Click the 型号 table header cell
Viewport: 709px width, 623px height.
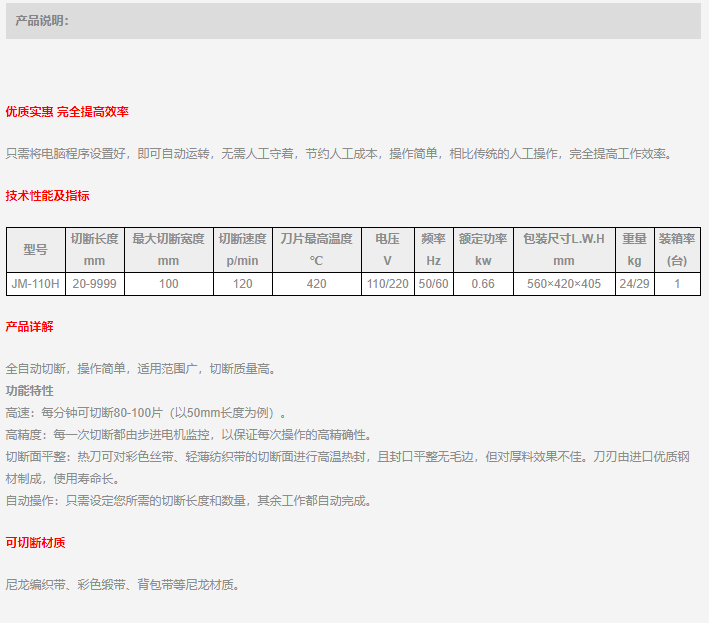(35, 250)
